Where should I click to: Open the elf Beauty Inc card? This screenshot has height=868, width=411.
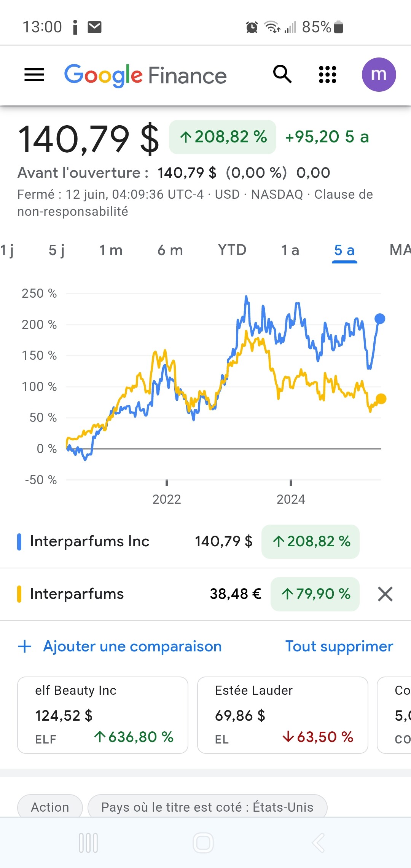pos(103,715)
